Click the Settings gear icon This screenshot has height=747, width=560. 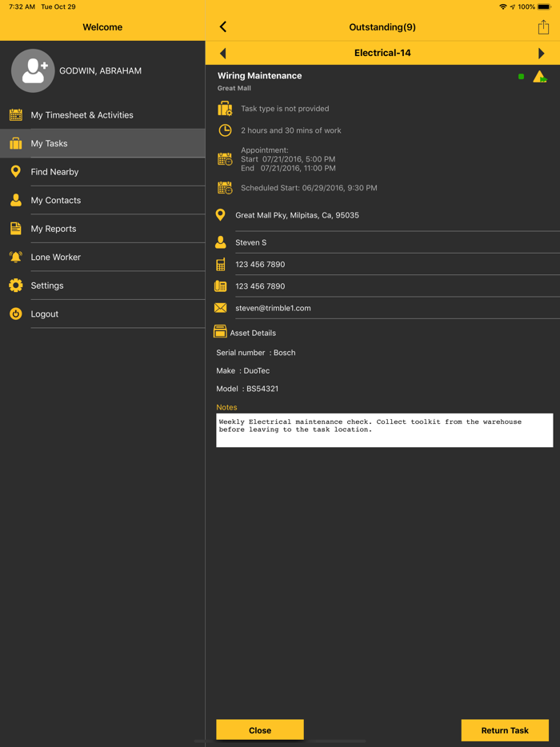(16, 286)
